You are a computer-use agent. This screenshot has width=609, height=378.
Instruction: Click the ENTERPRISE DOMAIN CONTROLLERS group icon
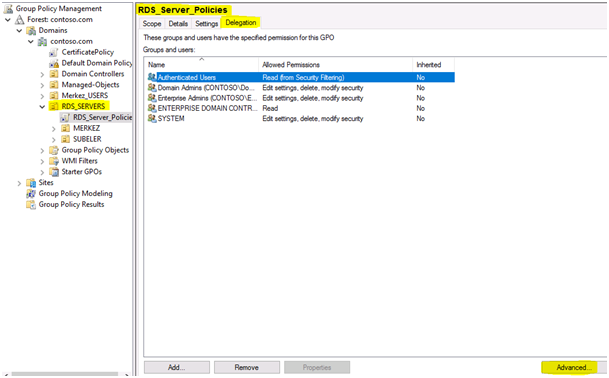point(152,108)
